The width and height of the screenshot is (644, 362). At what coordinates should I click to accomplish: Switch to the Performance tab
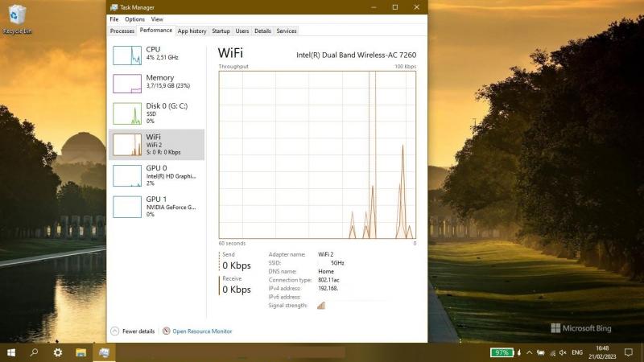pyautogui.click(x=155, y=31)
